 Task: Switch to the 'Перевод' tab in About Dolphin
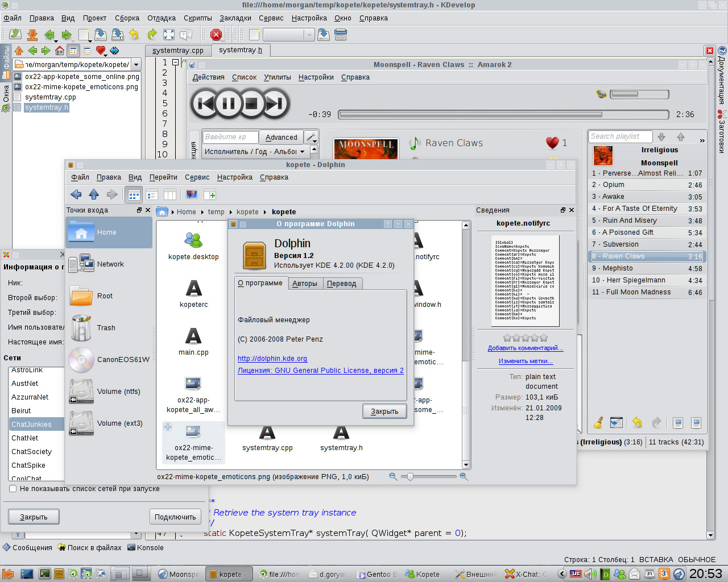coord(342,284)
